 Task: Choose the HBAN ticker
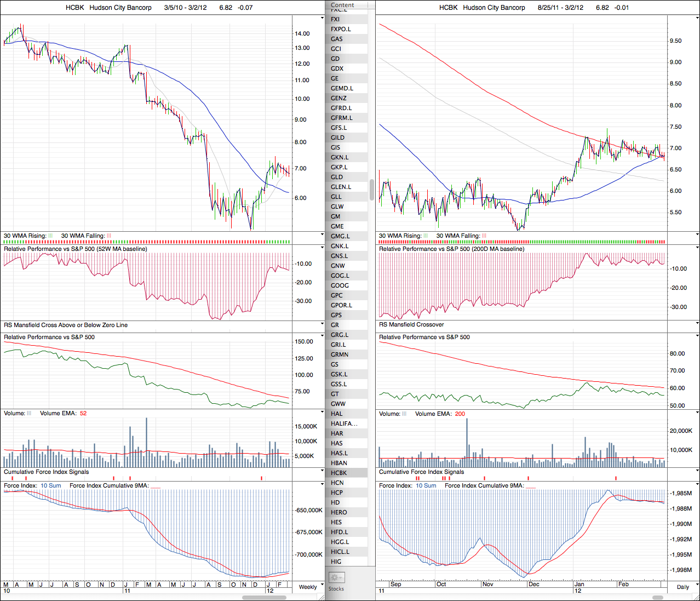point(338,463)
